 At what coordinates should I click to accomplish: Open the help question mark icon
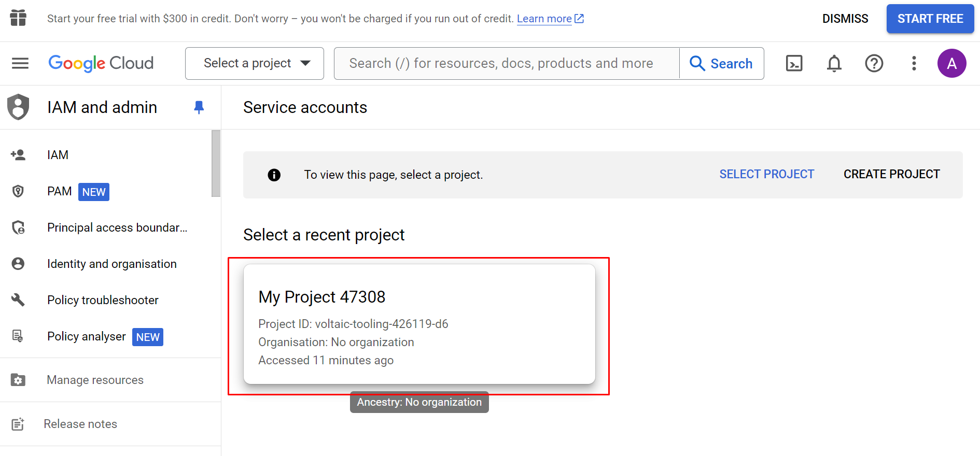pyautogui.click(x=874, y=63)
